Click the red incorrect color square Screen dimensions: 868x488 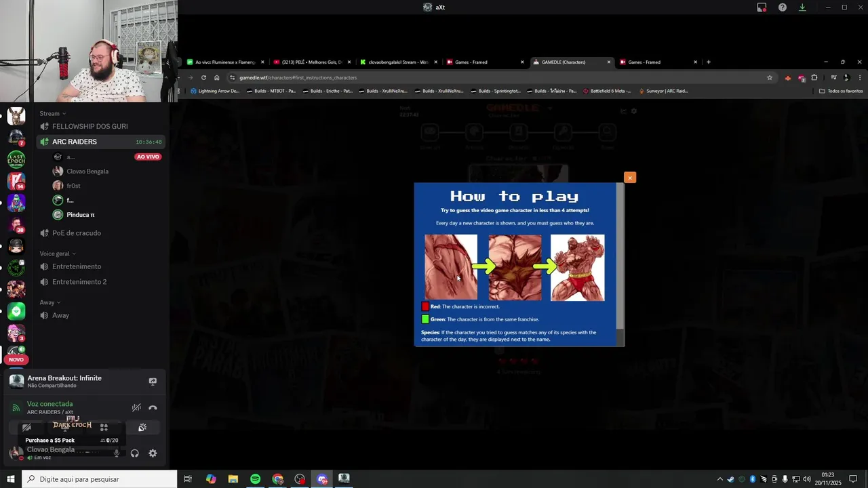point(425,306)
